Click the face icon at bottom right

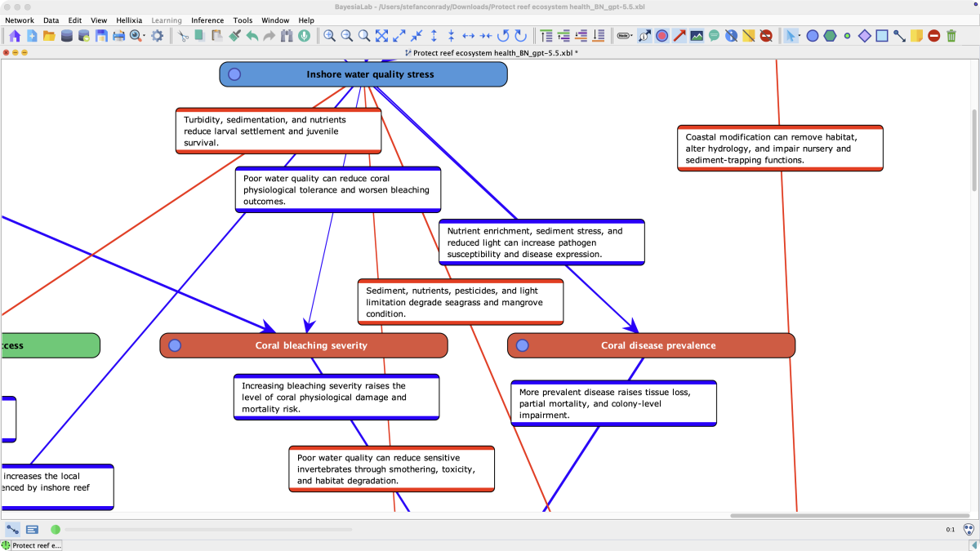(969, 530)
